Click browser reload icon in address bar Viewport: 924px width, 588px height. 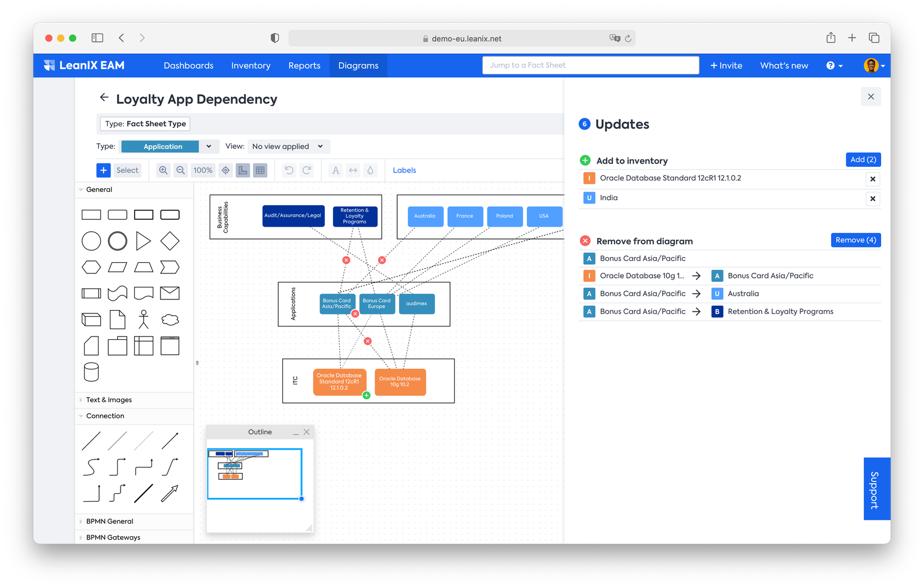(628, 38)
